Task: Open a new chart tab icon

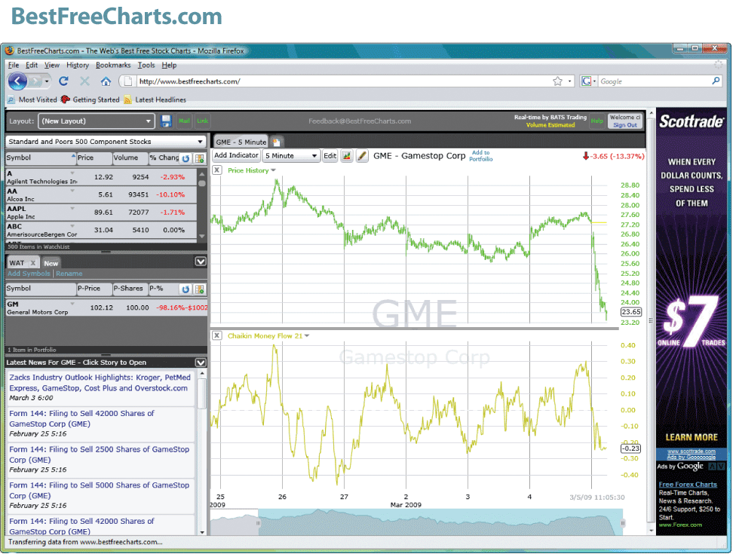Action: click(277, 142)
